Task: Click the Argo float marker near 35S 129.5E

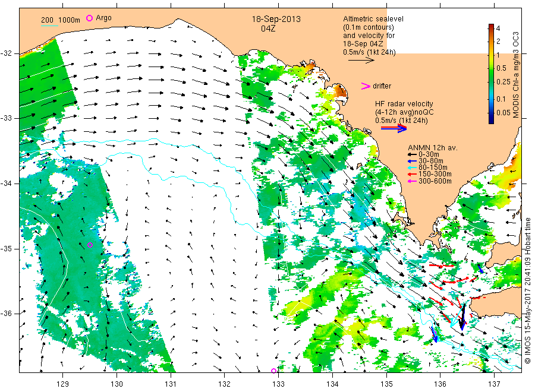Action: click(90, 245)
